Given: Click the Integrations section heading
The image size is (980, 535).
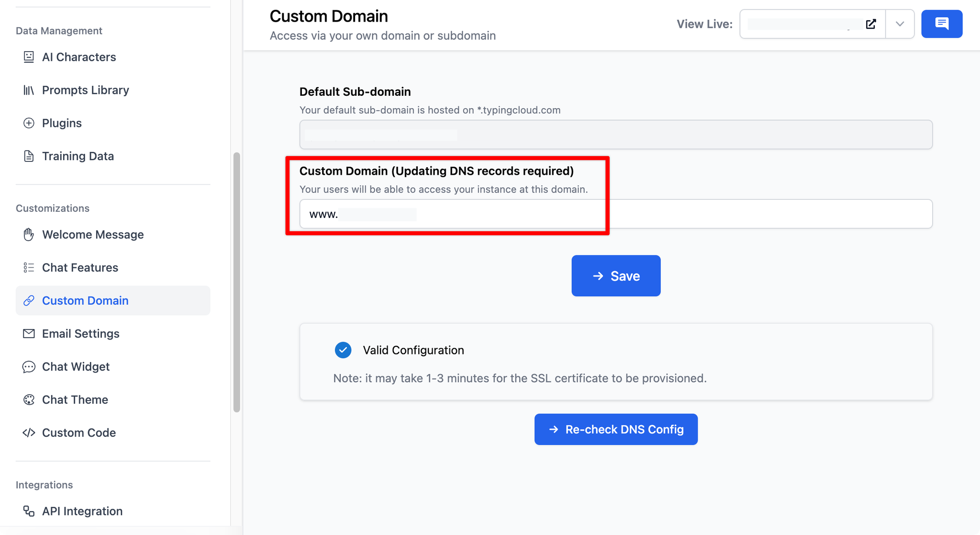Looking at the screenshot, I should click(x=44, y=485).
